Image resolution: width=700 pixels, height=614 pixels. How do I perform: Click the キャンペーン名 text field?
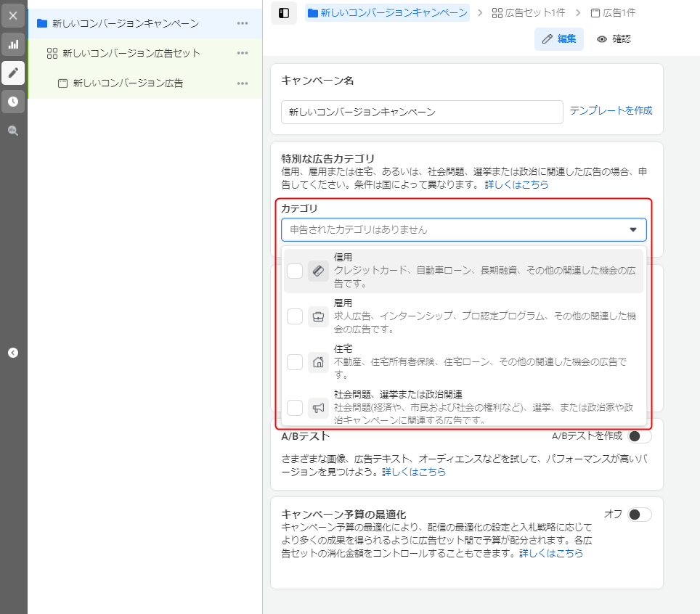point(422,112)
